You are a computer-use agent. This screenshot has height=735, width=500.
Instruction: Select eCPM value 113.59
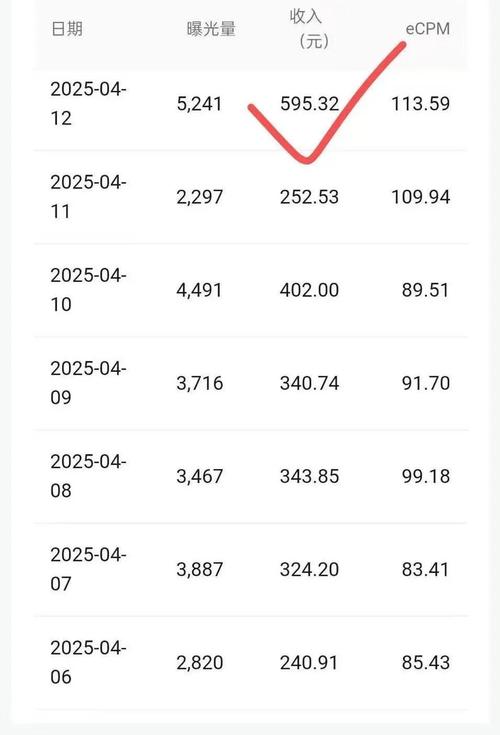421,104
